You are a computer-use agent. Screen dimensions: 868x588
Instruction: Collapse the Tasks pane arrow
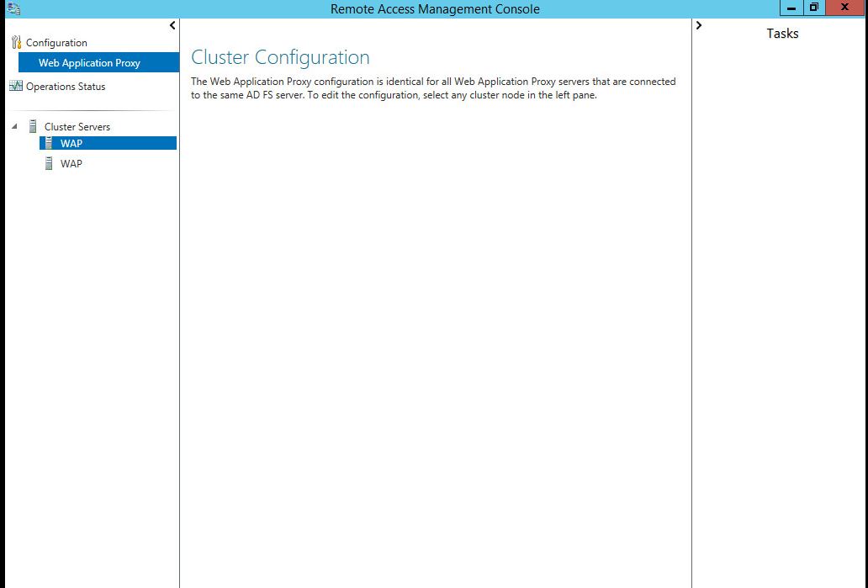pyautogui.click(x=699, y=25)
